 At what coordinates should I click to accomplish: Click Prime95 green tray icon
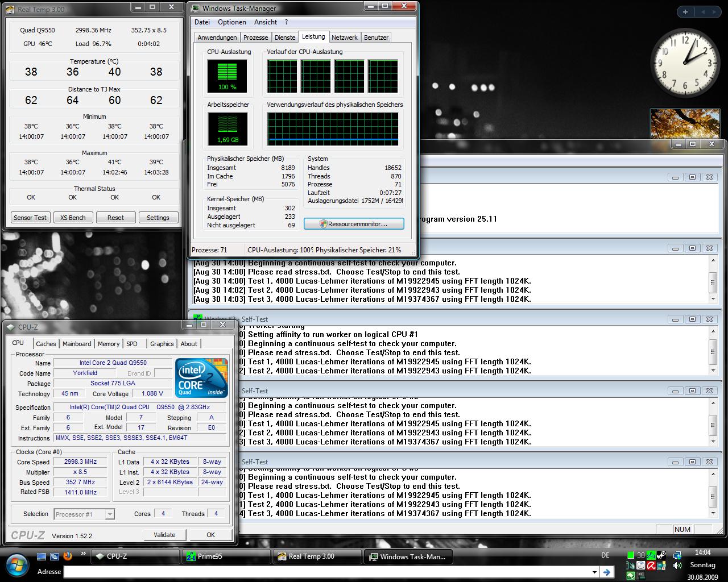[651, 555]
